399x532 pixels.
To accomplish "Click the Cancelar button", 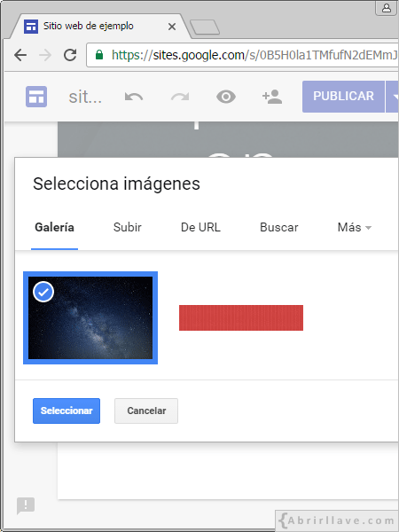I will pos(146,411).
